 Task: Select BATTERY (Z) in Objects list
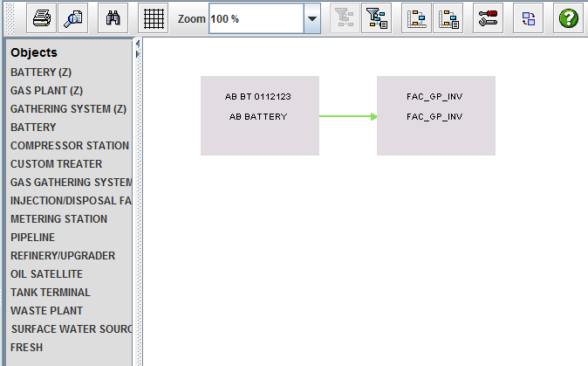[x=41, y=73]
